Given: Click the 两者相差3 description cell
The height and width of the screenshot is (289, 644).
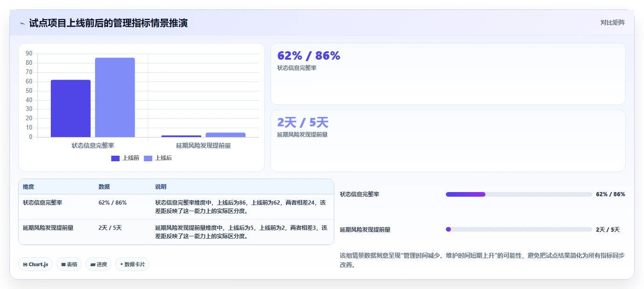Looking at the screenshot, I should coord(242,232).
